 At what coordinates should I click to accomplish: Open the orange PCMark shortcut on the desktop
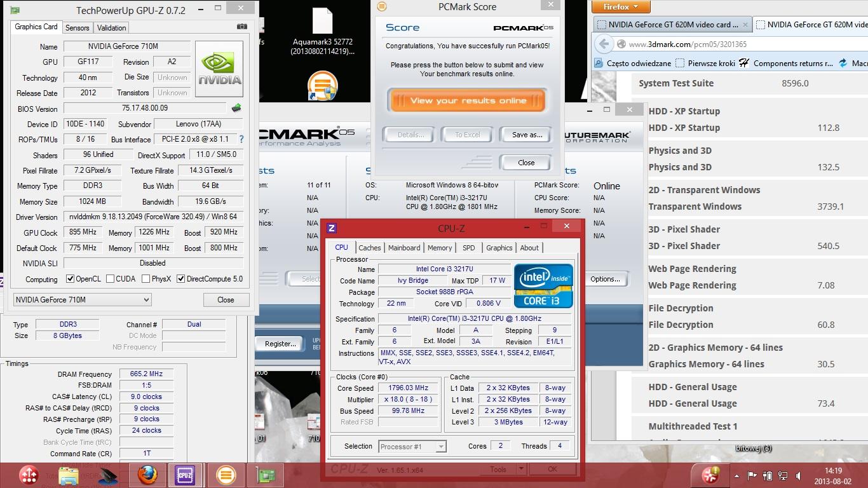(x=322, y=87)
